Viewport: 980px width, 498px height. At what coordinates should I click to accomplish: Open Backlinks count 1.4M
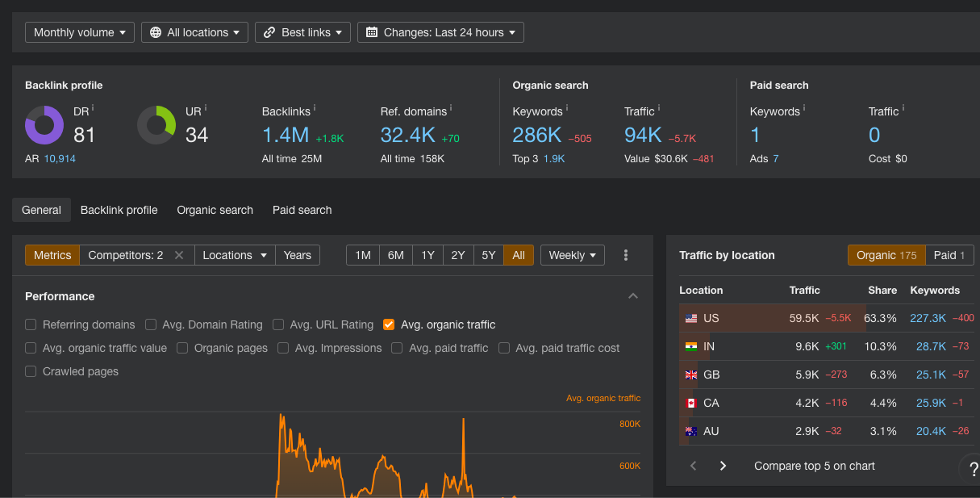click(x=286, y=135)
